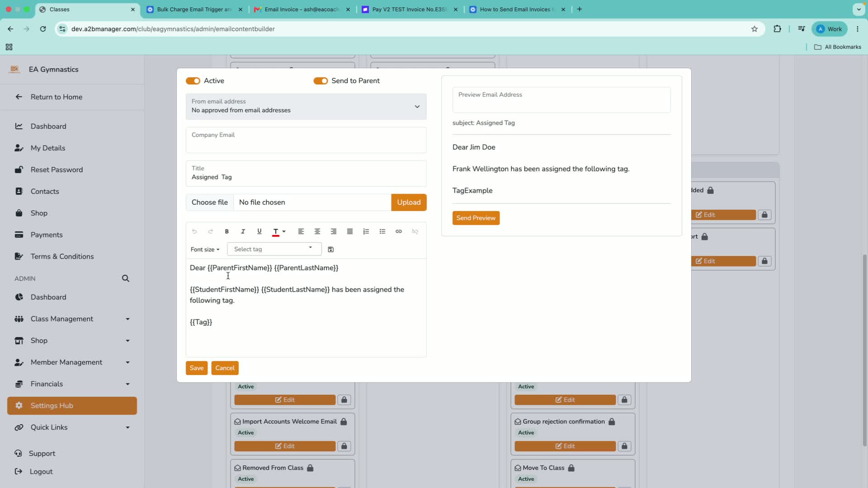The width and height of the screenshot is (868, 488).
Task: Toggle the Active switch off
Action: click(x=193, y=81)
